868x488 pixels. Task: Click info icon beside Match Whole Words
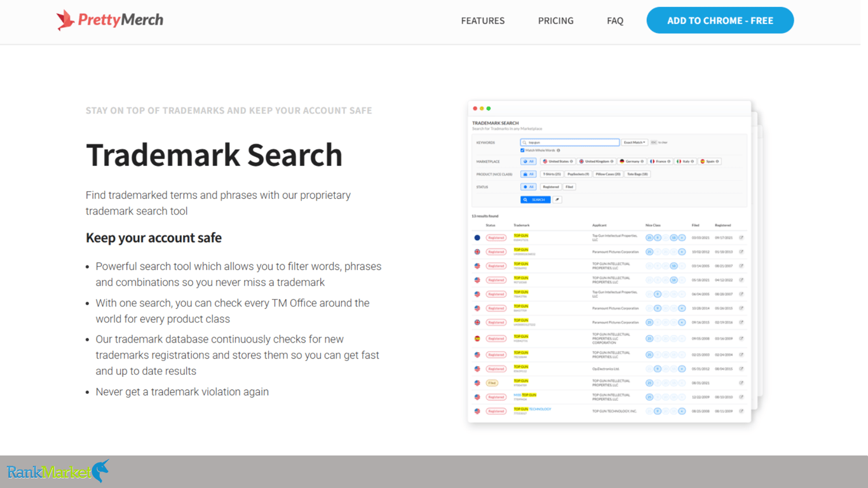[559, 151]
